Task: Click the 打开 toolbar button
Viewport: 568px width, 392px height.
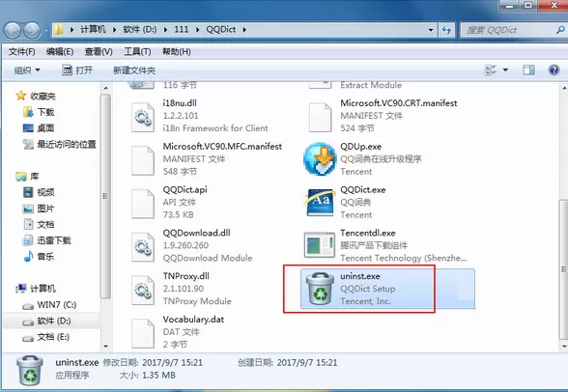Action: coord(77,70)
